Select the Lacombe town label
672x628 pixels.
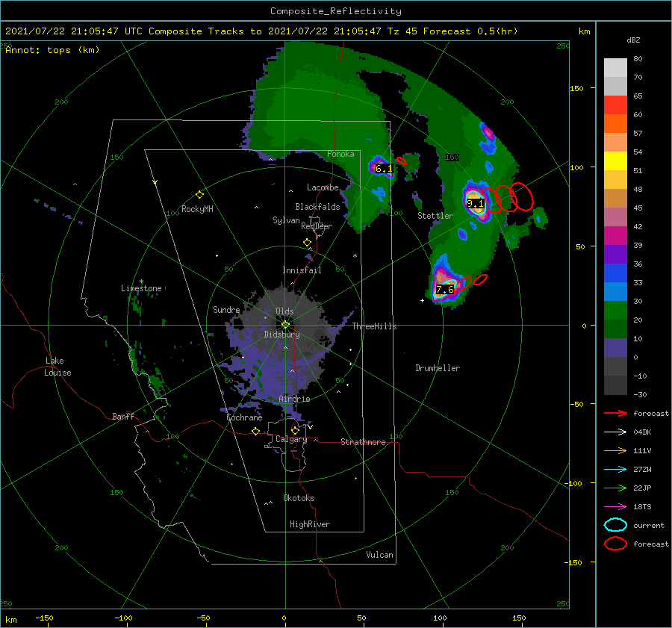323,187
